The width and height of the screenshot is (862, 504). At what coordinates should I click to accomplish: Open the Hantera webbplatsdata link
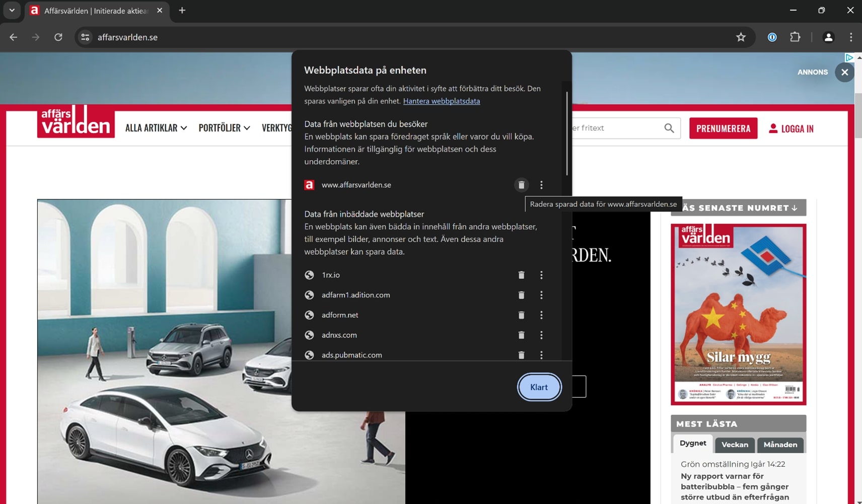tap(442, 101)
